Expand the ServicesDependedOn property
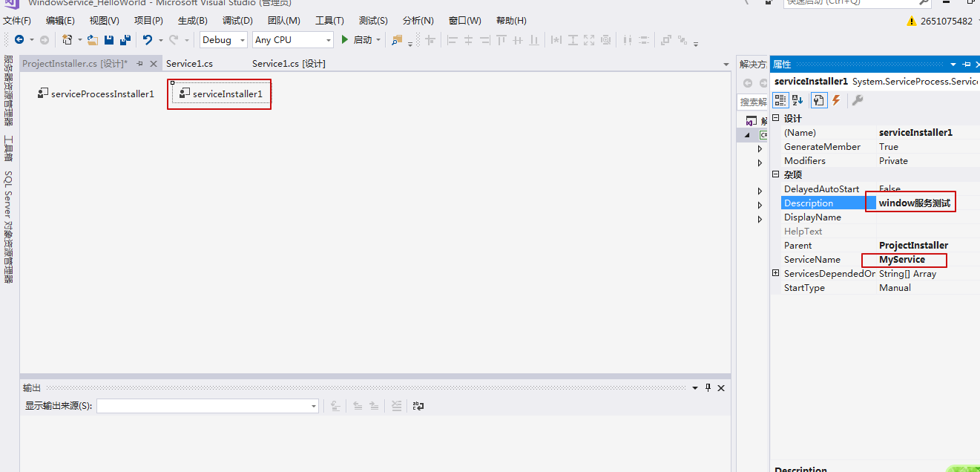 [776, 273]
